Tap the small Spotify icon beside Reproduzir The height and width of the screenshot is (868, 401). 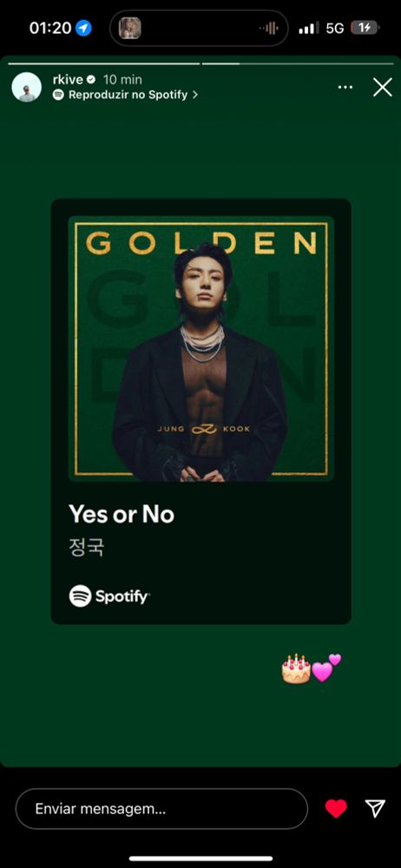pos(58,95)
